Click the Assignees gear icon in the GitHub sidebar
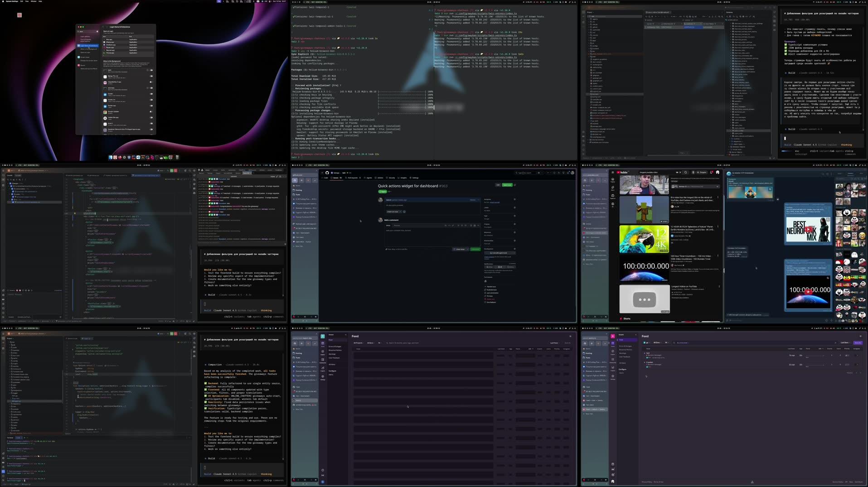Image resolution: width=868 pixels, height=487 pixels. 514,199
